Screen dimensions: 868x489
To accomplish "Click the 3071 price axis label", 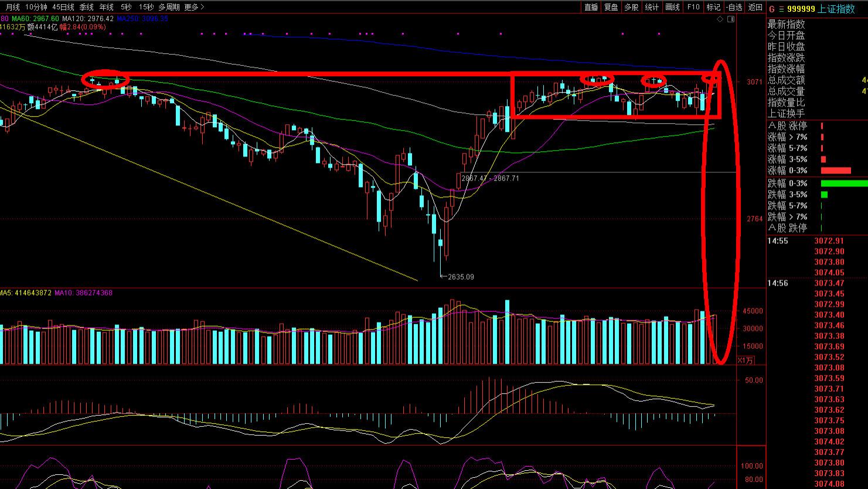I will tap(755, 82).
